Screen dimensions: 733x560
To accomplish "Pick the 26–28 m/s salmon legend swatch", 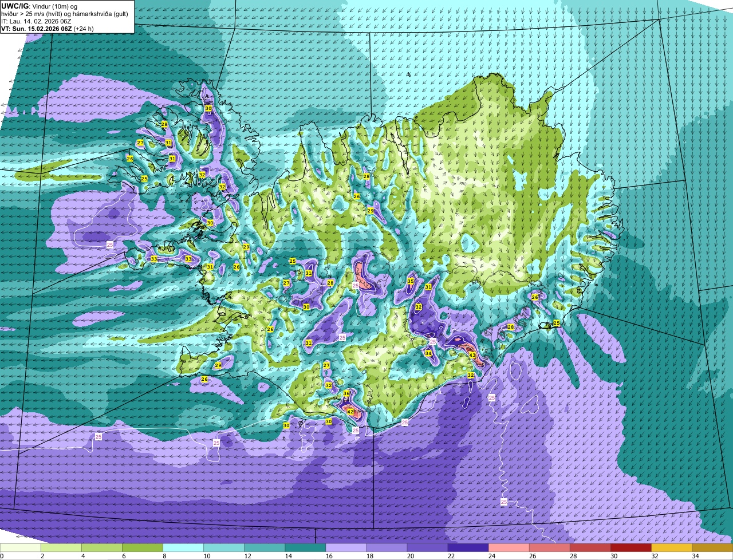I will point(549,548).
